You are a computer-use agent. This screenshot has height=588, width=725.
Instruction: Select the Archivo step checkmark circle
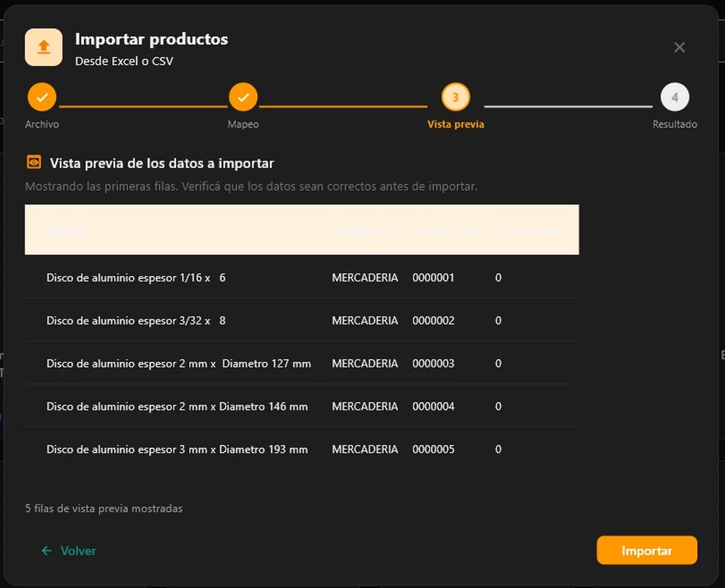42,97
